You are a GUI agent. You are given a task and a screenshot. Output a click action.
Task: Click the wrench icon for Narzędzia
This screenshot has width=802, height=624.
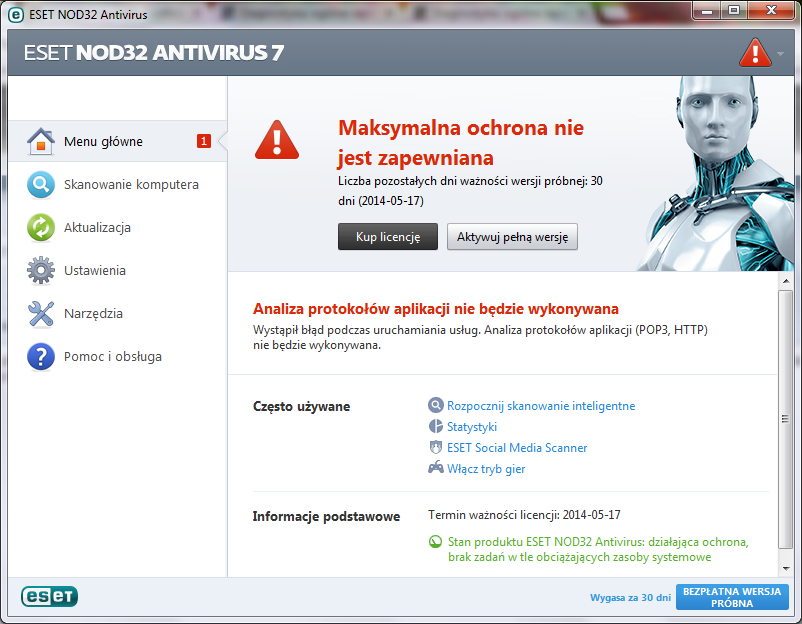pyautogui.click(x=41, y=313)
